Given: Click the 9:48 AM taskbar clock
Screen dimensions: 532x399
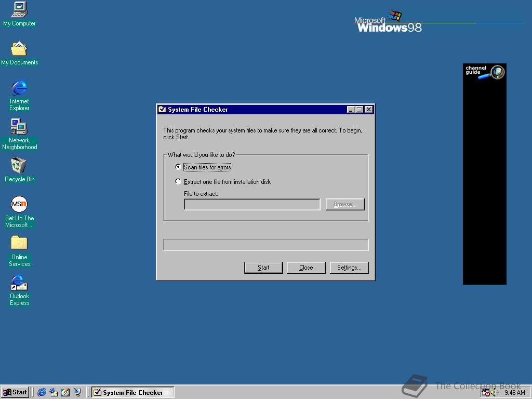Looking at the screenshot, I should click(515, 393).
